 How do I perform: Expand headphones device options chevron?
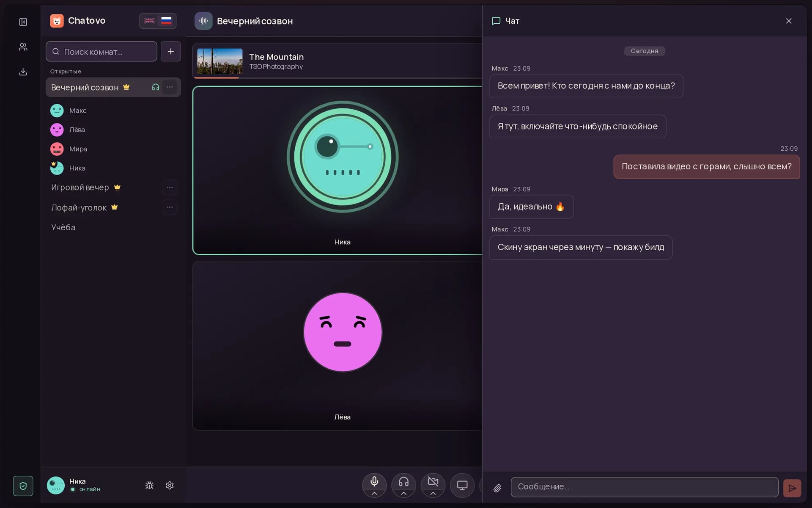coord(403,494)
